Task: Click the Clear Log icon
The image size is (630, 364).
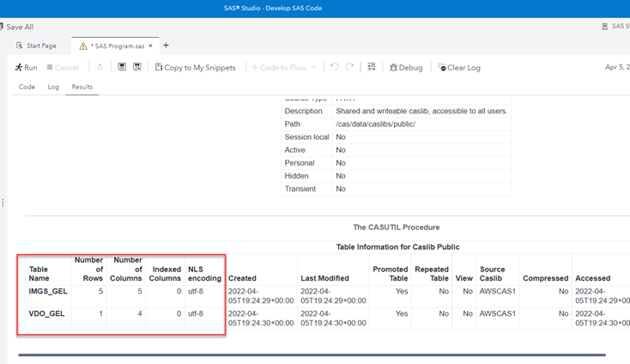Action: point(442,67)
